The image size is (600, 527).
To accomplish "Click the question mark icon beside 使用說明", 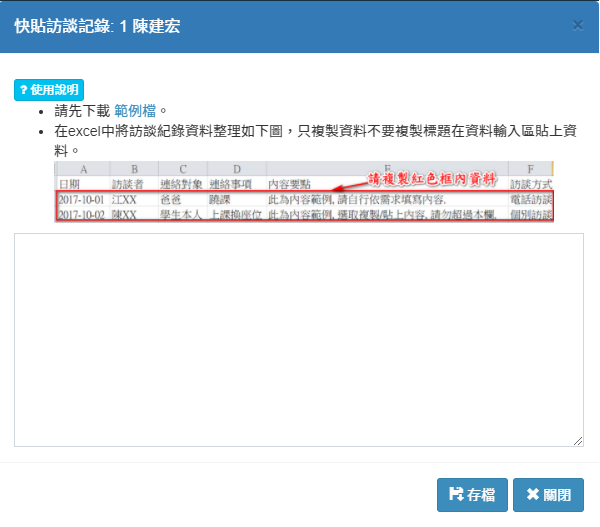I will tap(24, 90).
